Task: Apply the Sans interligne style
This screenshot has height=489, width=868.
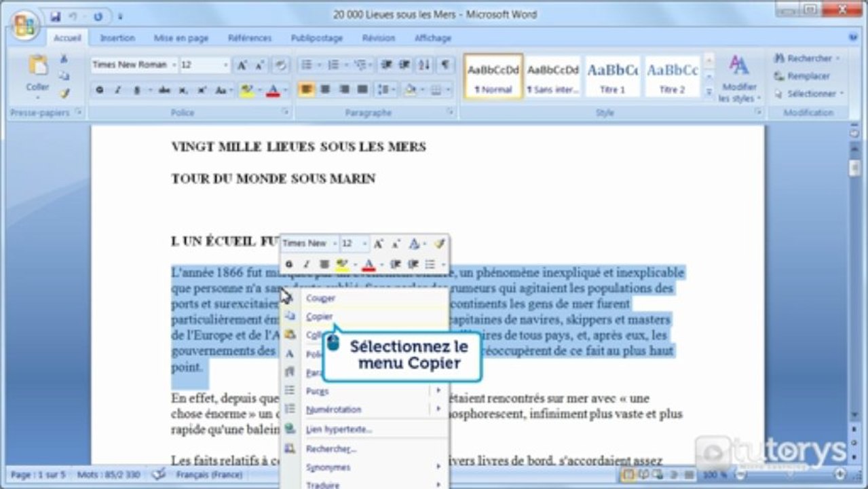Action: [552, 77]
